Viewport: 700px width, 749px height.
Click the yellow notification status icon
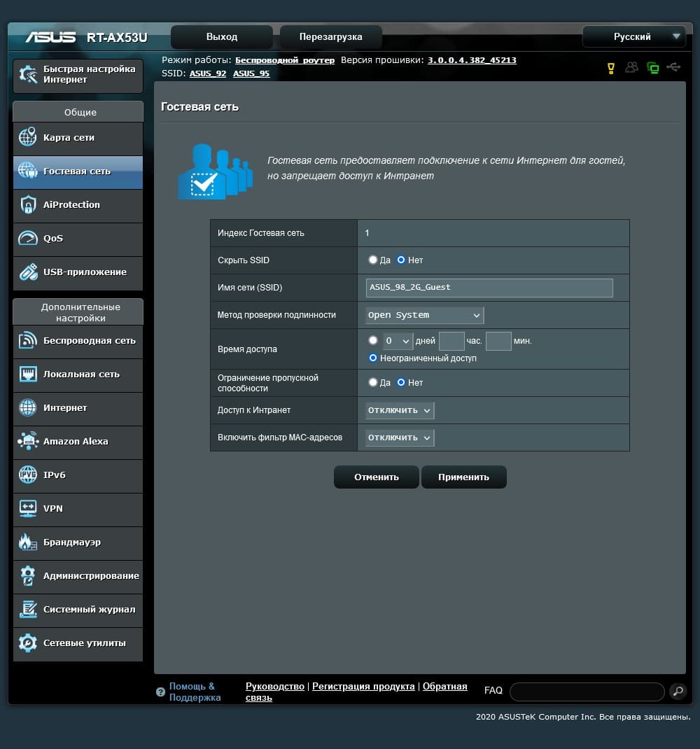click(x=610, y=69)
